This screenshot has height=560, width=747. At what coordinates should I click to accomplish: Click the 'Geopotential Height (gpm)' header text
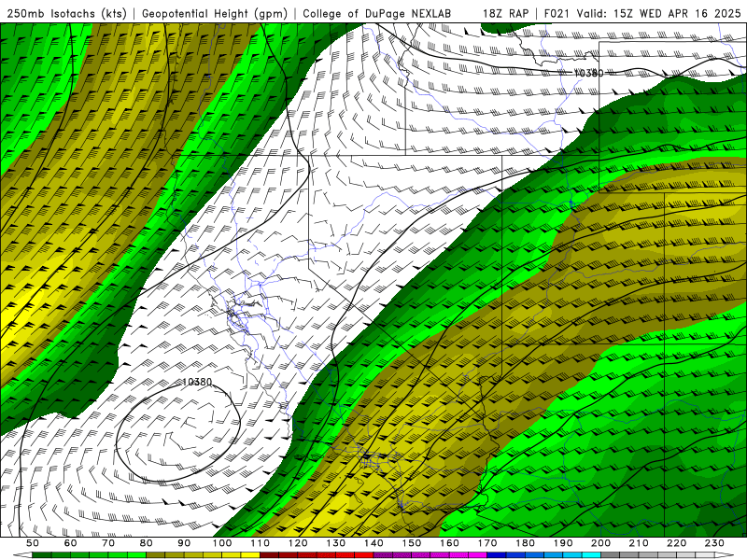pos(215,14)
